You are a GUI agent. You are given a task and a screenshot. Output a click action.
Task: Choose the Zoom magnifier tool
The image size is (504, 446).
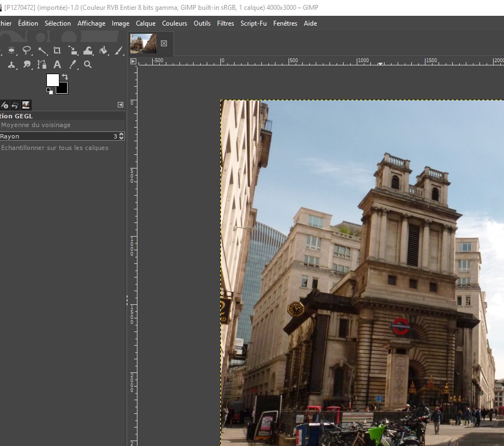pyautogui.click(x=88, y=65)
